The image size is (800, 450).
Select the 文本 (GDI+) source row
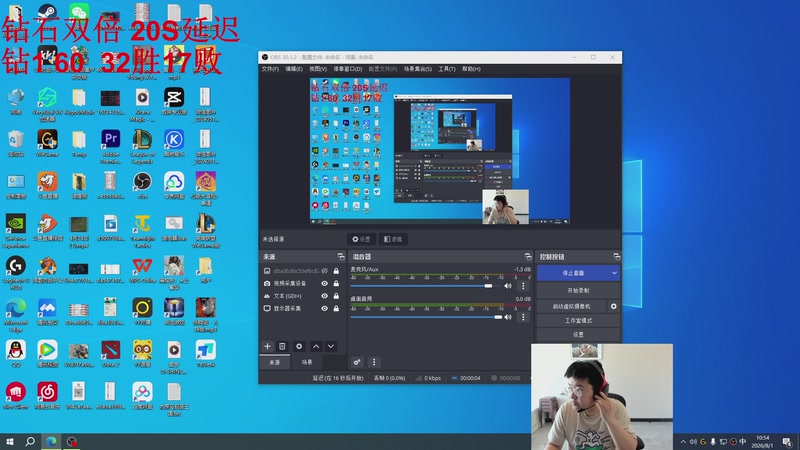(301, 296)
